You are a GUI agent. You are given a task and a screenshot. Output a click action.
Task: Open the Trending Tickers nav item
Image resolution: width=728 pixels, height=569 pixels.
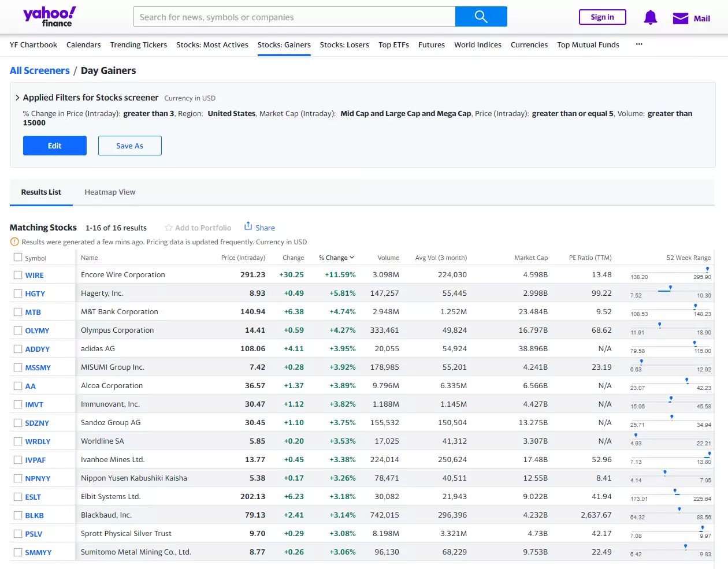click(139, 44)
